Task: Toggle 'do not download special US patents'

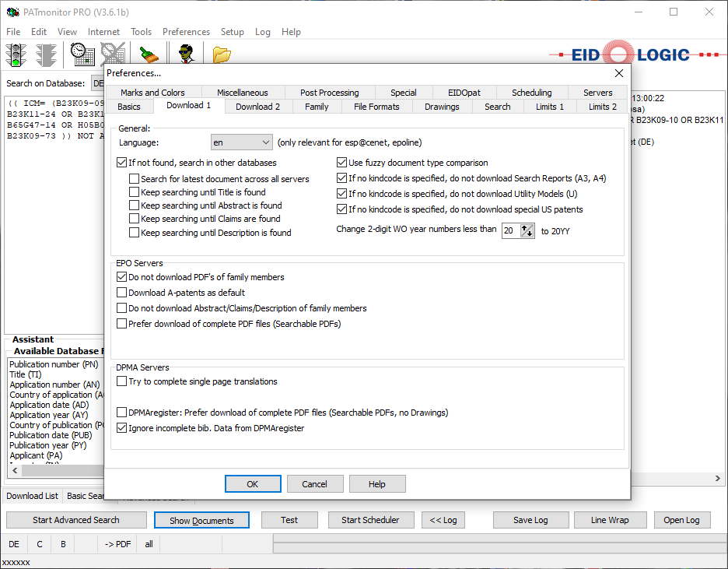Action: click(x=341, y=209)
